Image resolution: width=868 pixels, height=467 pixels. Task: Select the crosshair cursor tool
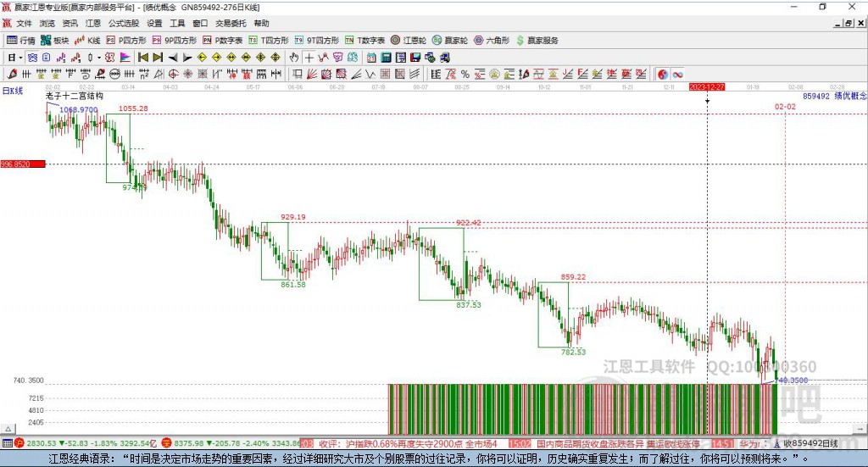tap(309, 58)
